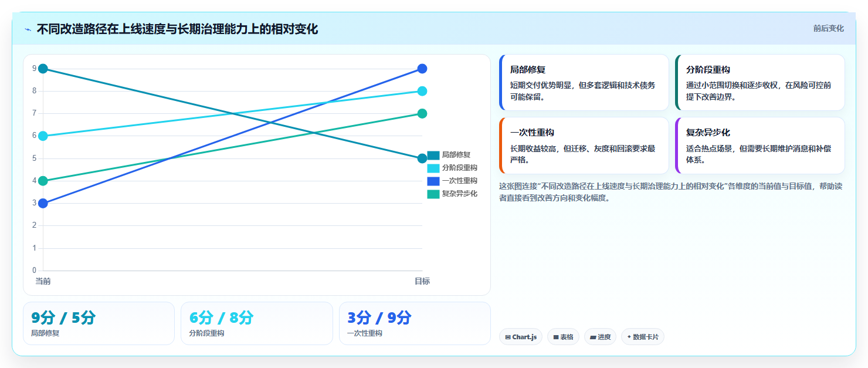Select the 局部修复 current point at 9
Image resolution: width=868 pixels, height=368 pixels.
tap(43, 69)
